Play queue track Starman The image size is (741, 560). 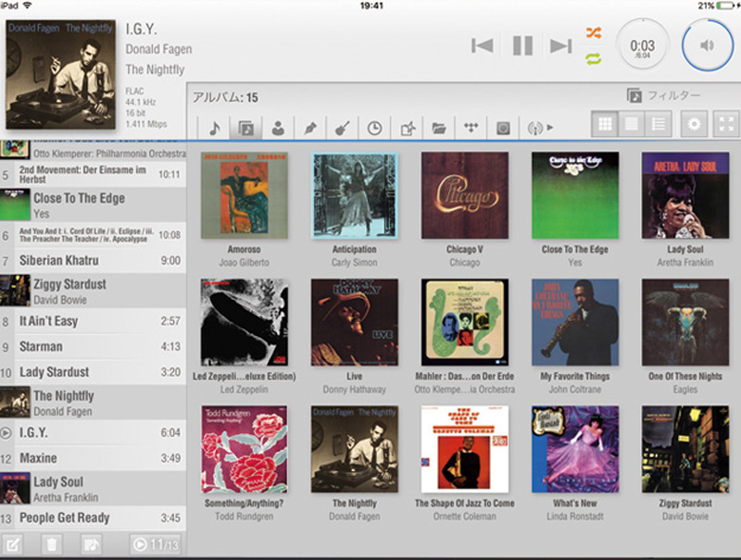[x=94, y=346]
